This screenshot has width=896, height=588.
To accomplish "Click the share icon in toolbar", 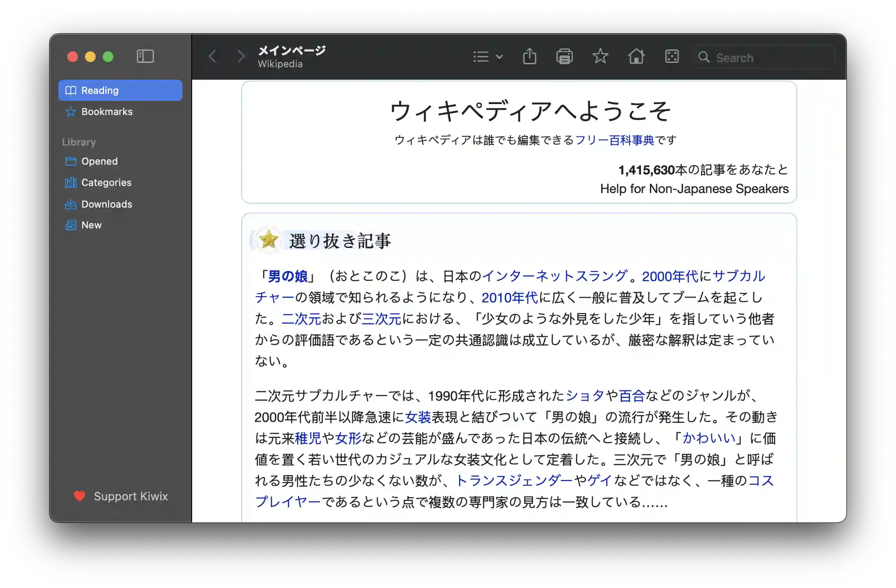I will pyautogui.click(x=529, y=56).
